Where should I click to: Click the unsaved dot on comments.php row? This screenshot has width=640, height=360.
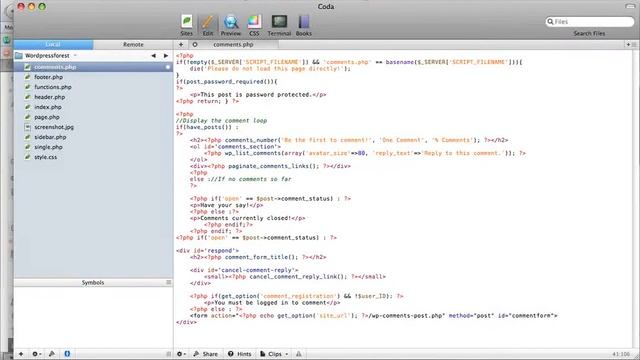[168, 67]
